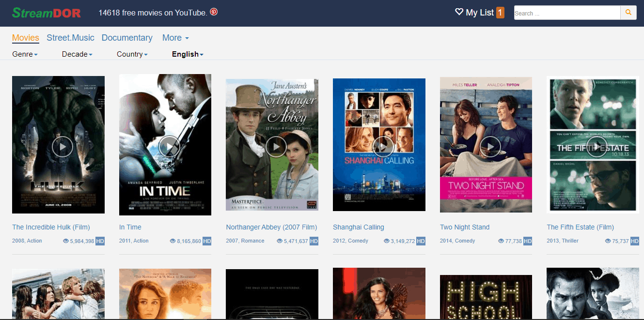Open The Incredible Hulk (Film) title link
Image resolution: width=644 pixels, height=320 pixels.
(51, 227)
